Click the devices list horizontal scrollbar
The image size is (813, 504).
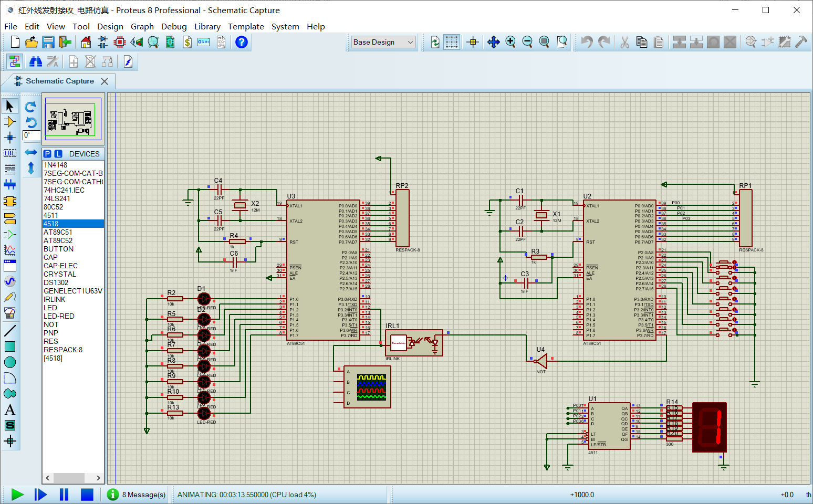(73, 478)
